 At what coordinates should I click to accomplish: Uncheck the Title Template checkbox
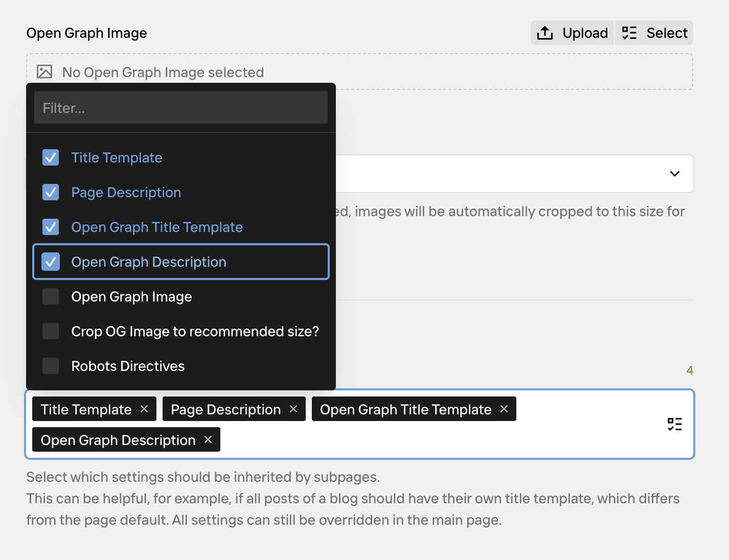(51, 157)
